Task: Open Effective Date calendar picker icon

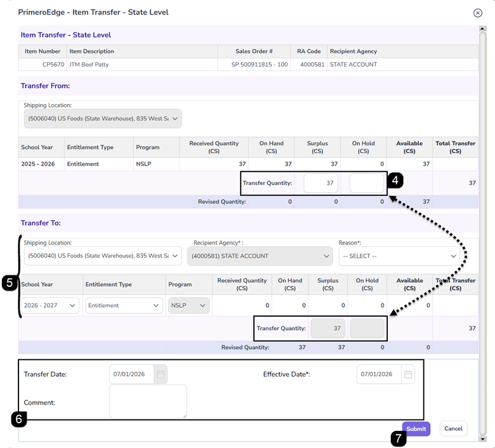Action: 408,374
